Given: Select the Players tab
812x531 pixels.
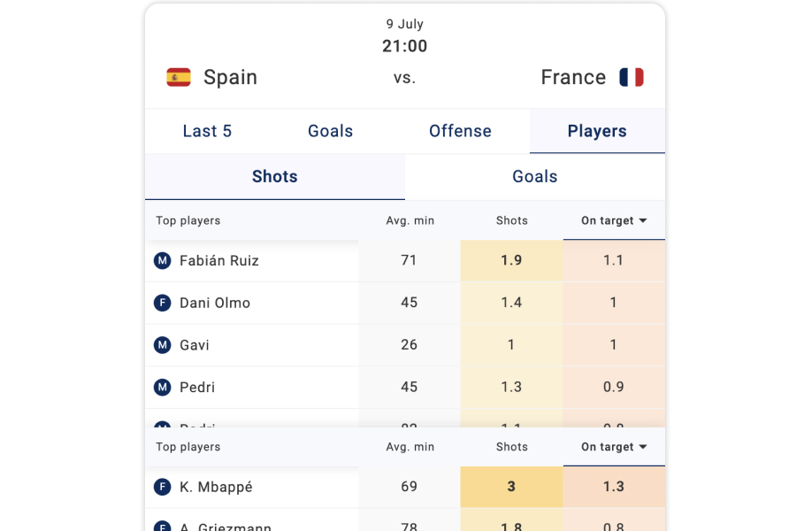Looking at the screenshot, I should pos(597,131).
